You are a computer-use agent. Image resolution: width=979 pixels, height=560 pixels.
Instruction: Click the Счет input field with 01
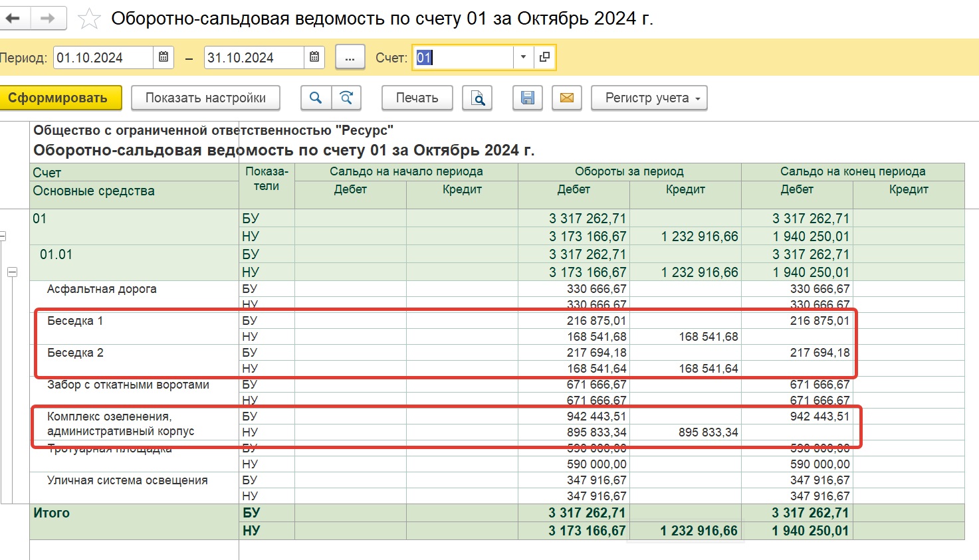tap(463, 58)
